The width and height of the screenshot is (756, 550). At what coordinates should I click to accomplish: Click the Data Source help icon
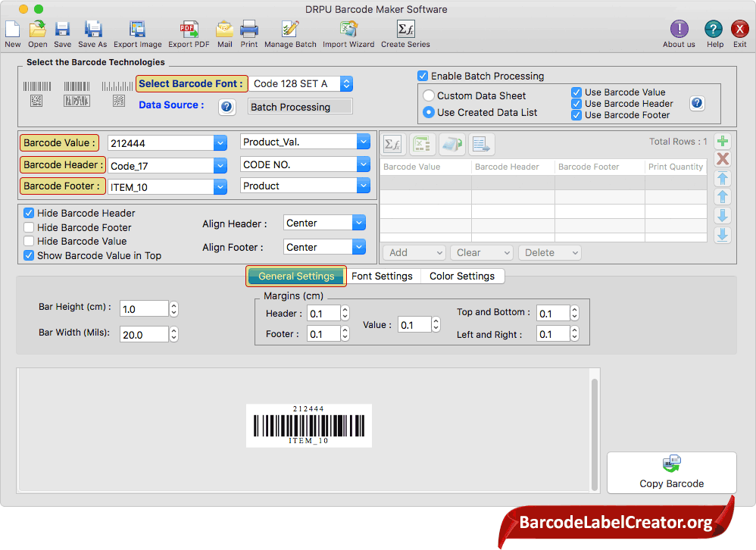click(227, 107)
